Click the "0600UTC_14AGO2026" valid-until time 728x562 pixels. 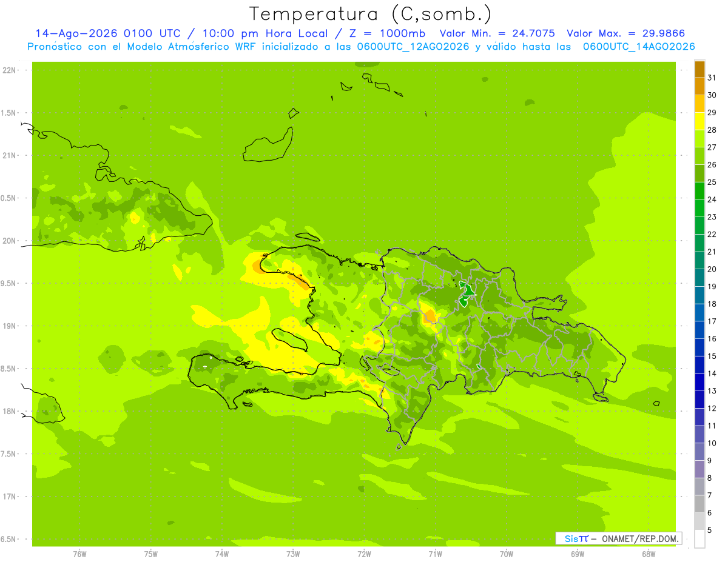coord(639,46)
